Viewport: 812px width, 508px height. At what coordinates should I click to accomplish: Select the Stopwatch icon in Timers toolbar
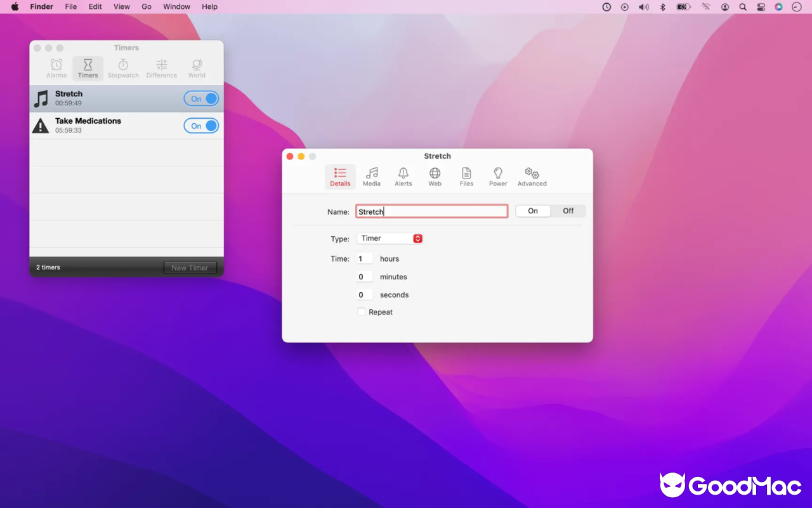(x=123, y=68)
